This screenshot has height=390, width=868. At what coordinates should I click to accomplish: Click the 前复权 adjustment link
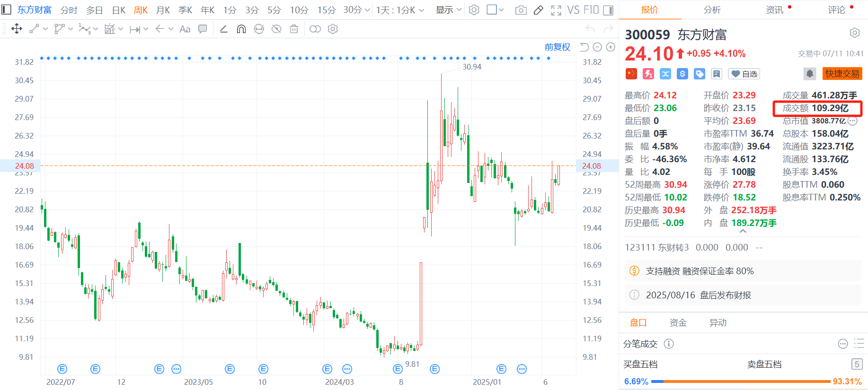(558, 47)
